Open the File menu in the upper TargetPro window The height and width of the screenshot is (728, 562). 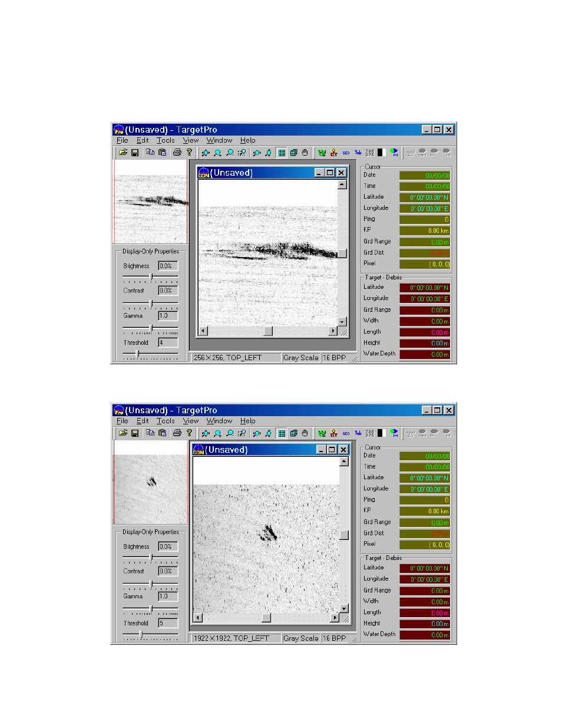(x=122, y=140)
